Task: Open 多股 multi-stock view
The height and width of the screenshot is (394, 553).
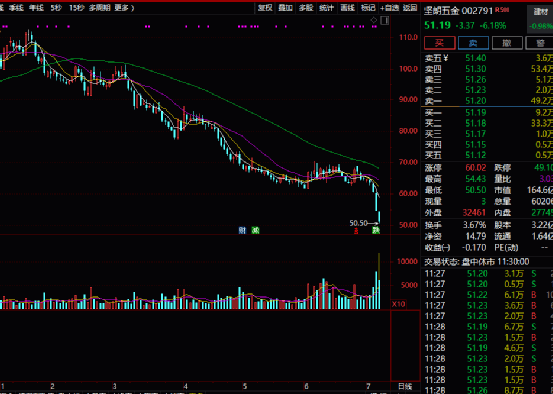Action: click(x=306, y=8)
